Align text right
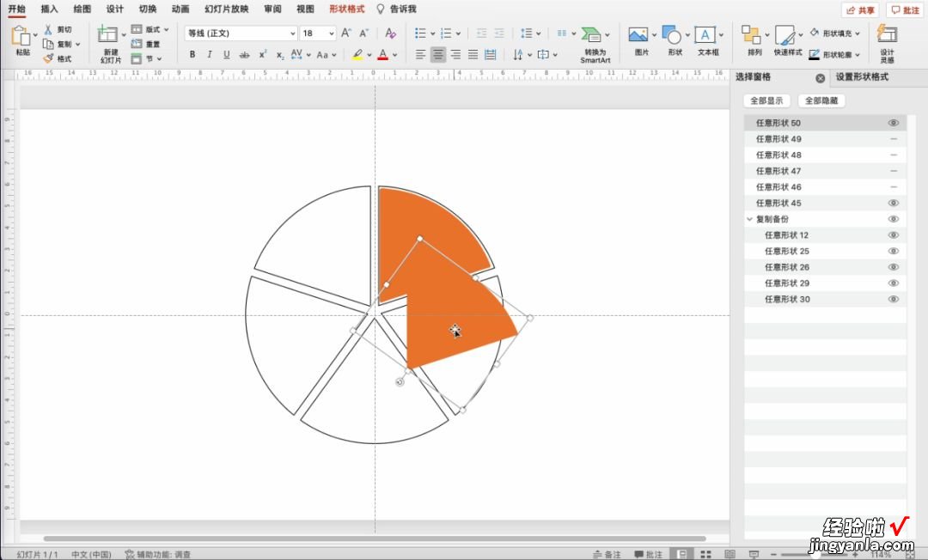Viewport: 928px width, 560px height. pos(455,54)
